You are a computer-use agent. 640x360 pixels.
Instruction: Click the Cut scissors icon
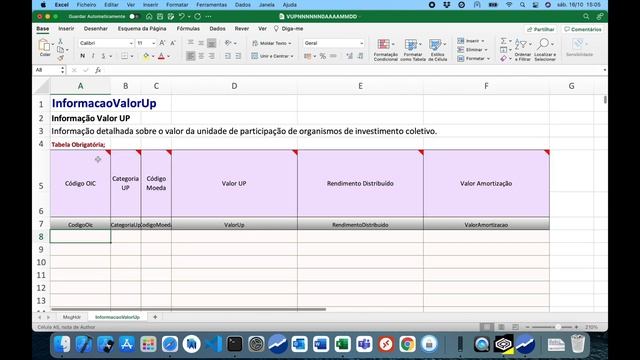[61, 41]
